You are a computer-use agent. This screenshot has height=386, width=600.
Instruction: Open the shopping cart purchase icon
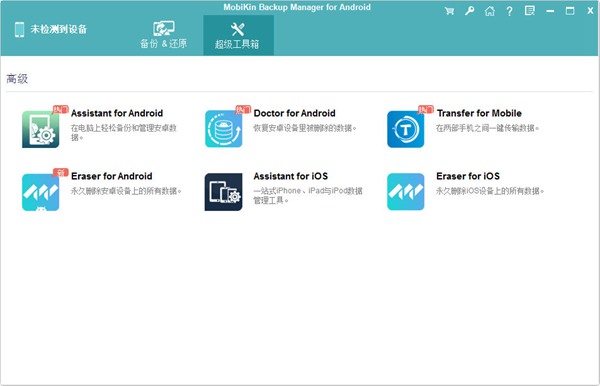[450, 11]
